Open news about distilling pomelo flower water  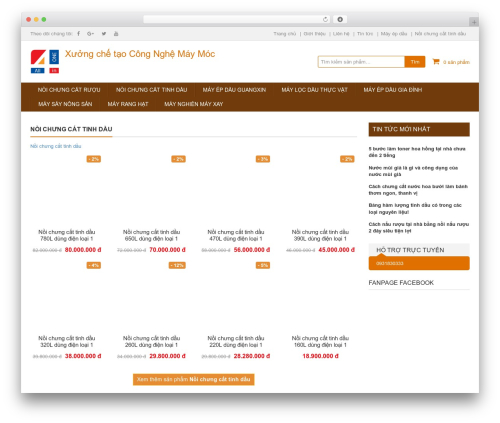point(418,190)
